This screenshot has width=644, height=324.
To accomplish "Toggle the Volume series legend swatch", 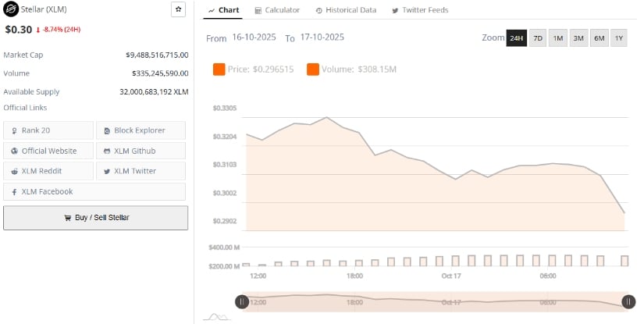I will coord(313,69).
